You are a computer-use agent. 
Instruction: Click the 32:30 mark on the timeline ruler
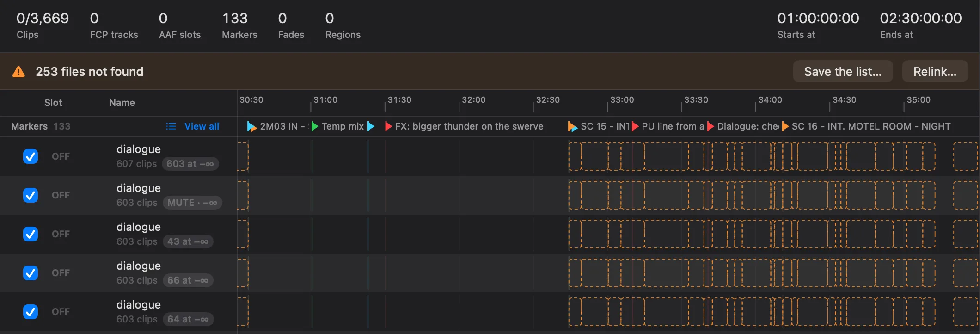click(548, 100)
